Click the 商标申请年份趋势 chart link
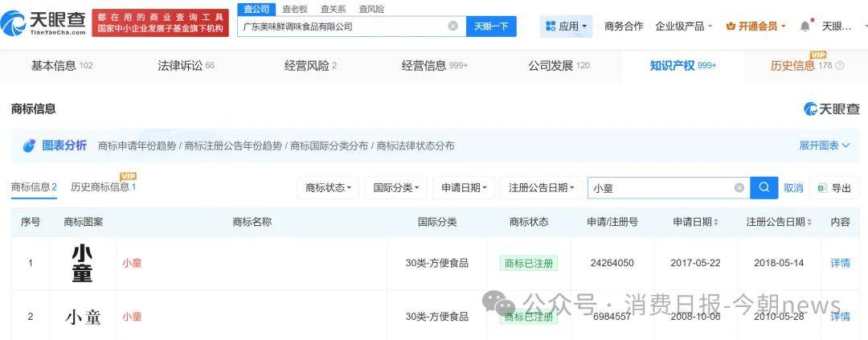 (x=137, y=145)
